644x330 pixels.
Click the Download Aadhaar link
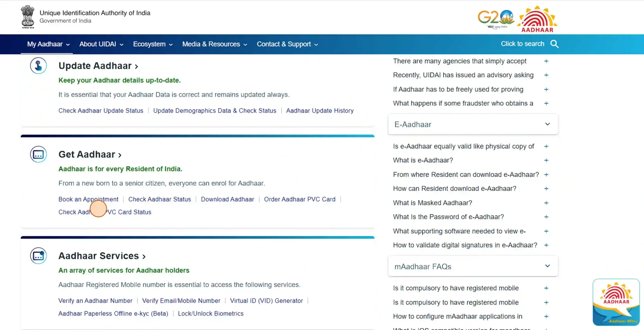click(x=227, y=199)
